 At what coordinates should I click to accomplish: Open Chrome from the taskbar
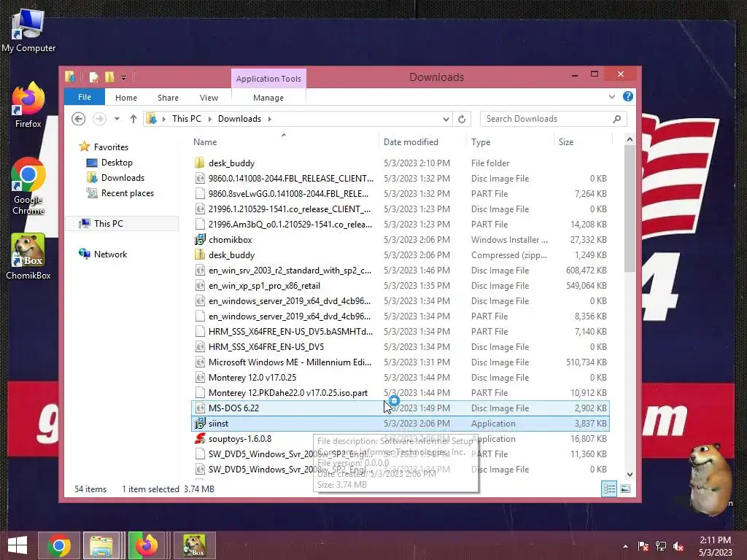tap(59, 545)
